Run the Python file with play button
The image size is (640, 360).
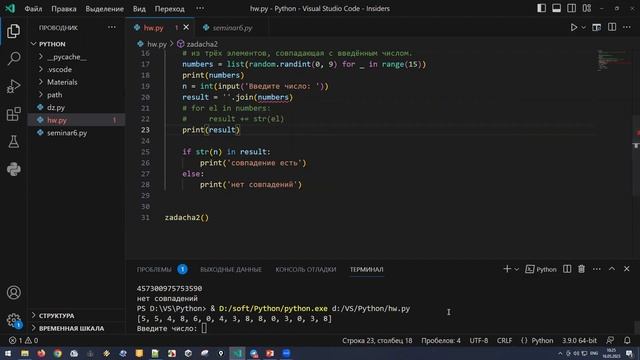coord(573,27)
